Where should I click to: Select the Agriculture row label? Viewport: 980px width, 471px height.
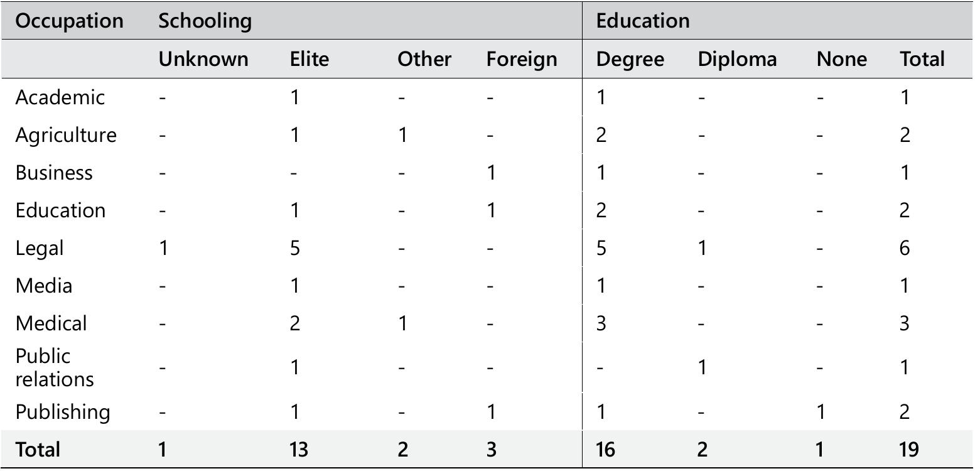(x=66, y=135)
